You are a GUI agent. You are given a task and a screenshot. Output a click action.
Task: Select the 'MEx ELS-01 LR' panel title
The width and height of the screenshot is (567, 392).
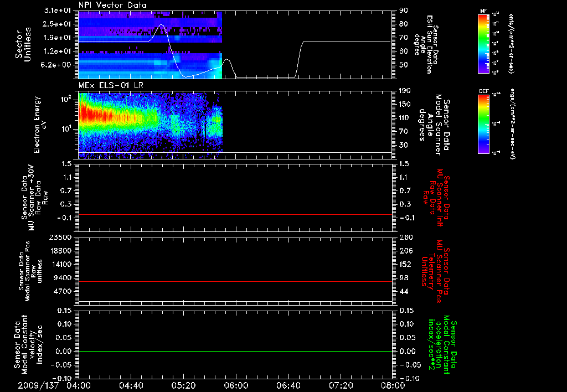tap(111, 85)
